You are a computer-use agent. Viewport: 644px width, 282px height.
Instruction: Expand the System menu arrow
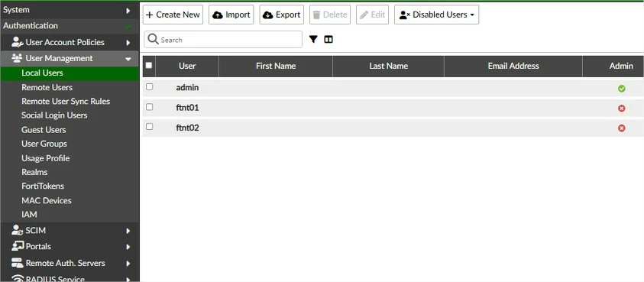click(x=128, y=11)
